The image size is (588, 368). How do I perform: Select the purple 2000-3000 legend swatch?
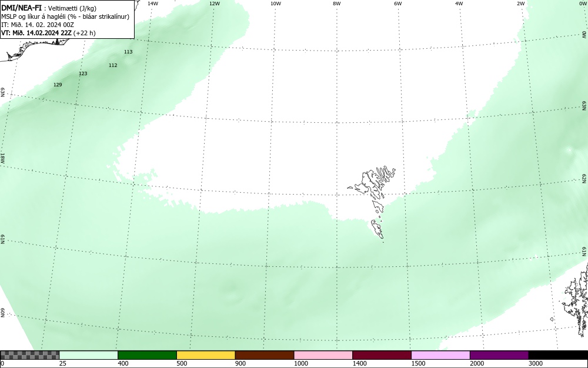(x=499, y=355)
